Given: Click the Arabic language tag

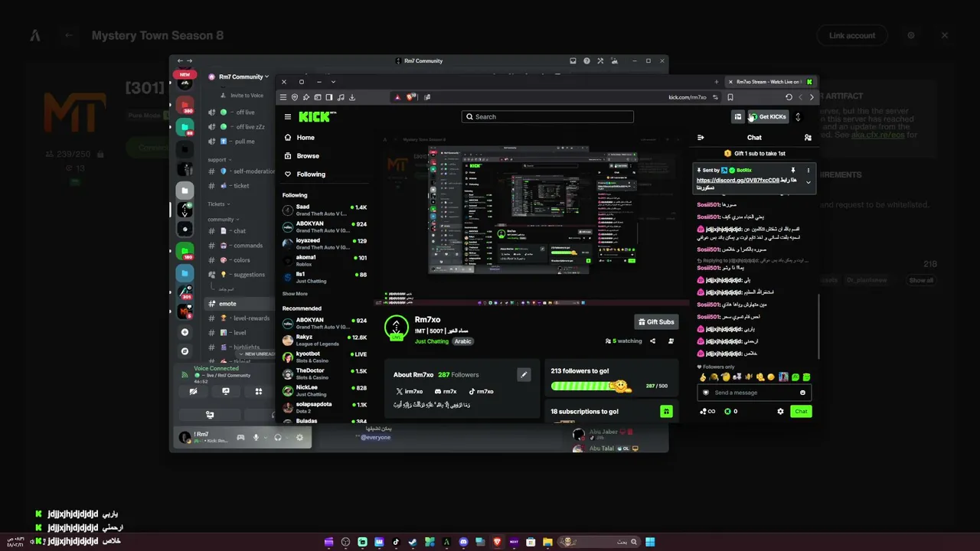Looking at the screenshot, I should [463, 341].
